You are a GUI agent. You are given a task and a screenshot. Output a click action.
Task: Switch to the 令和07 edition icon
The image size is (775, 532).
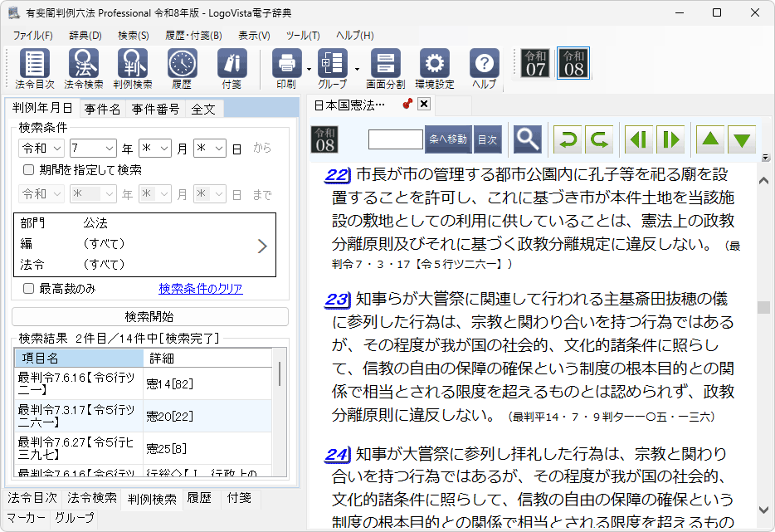pos(536,63)
